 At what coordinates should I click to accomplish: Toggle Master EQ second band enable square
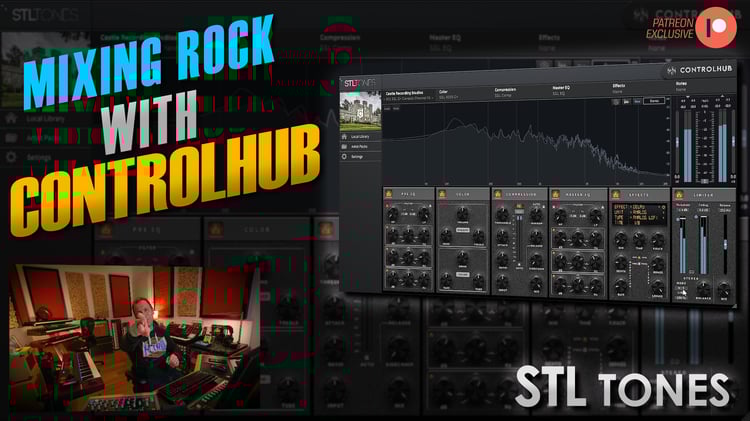(x=553, y=230)
